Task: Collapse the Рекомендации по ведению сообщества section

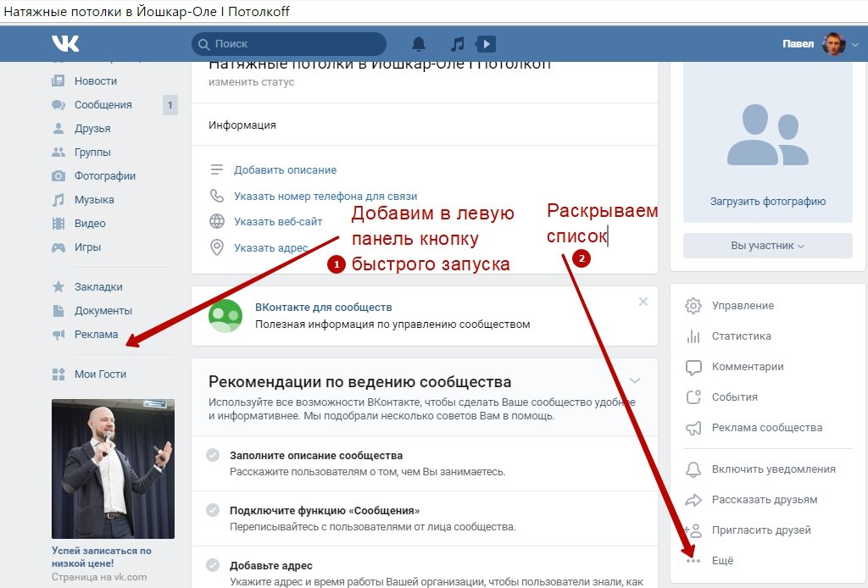Action: coord(635,380)
